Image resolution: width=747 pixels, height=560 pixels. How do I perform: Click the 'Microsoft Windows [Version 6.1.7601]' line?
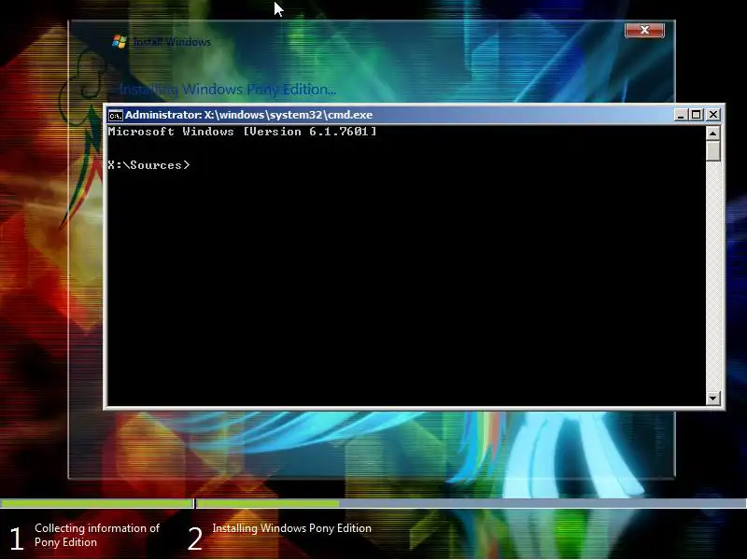(x=243, y=132)
